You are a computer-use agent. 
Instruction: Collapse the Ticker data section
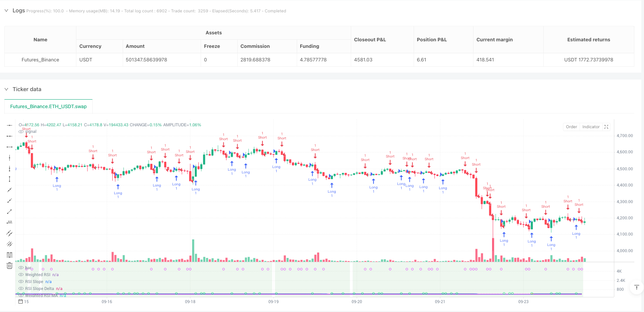click(x=6, y=89)
